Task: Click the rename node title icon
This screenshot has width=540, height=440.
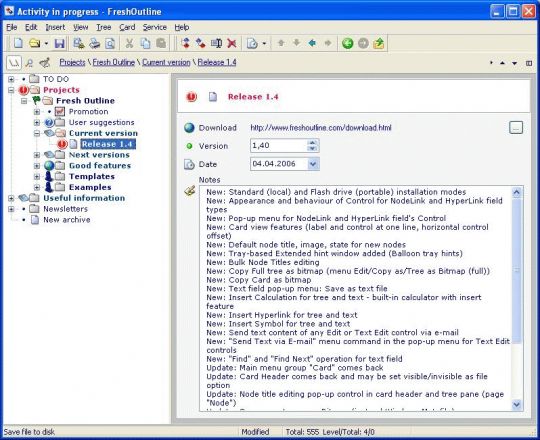Action: tap(216, 43)
